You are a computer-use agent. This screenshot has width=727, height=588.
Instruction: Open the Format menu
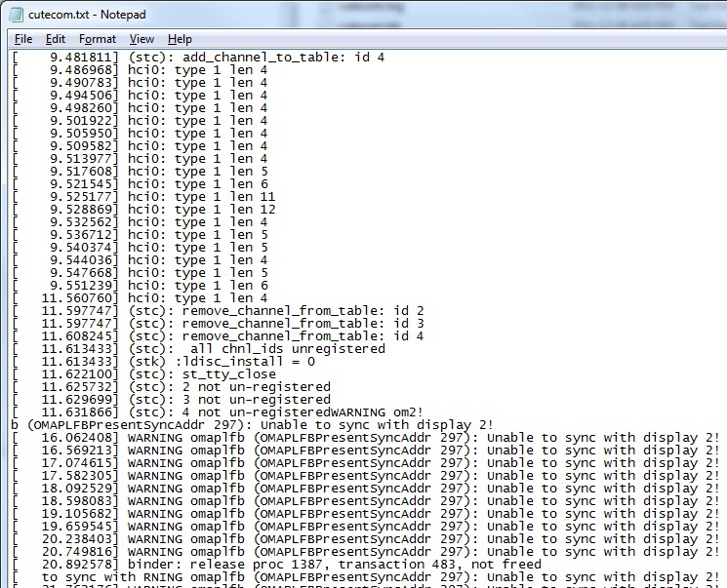point(98,39)
